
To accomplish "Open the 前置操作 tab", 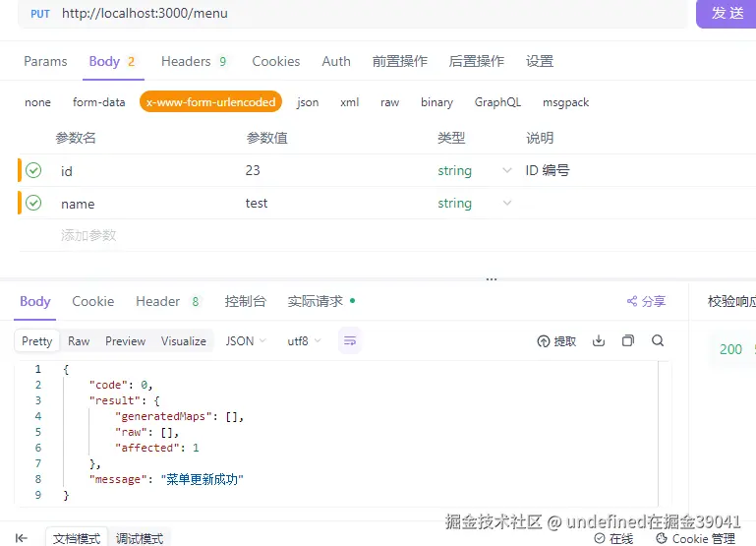I will [x=400, y=61].
